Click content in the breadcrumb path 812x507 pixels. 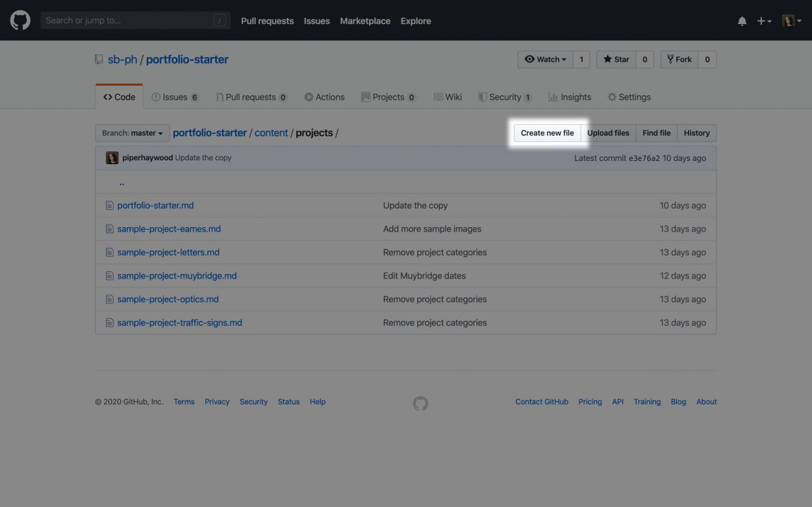[271, 132]
